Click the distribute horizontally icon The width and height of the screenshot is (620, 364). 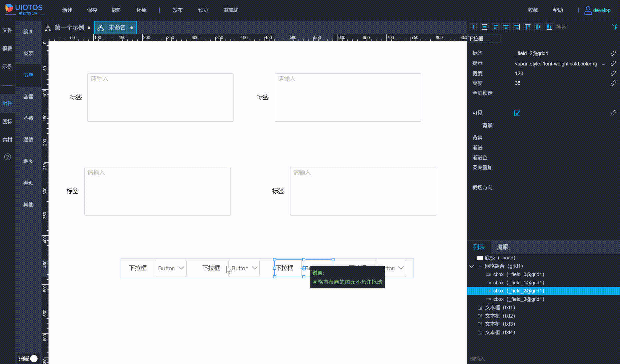click(x=474, y=27)
